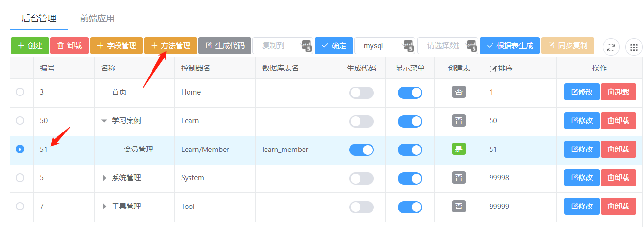The image size is (644, 227).
Task: Open the mysql database type dropdown
Action: (x=384, y=46)
